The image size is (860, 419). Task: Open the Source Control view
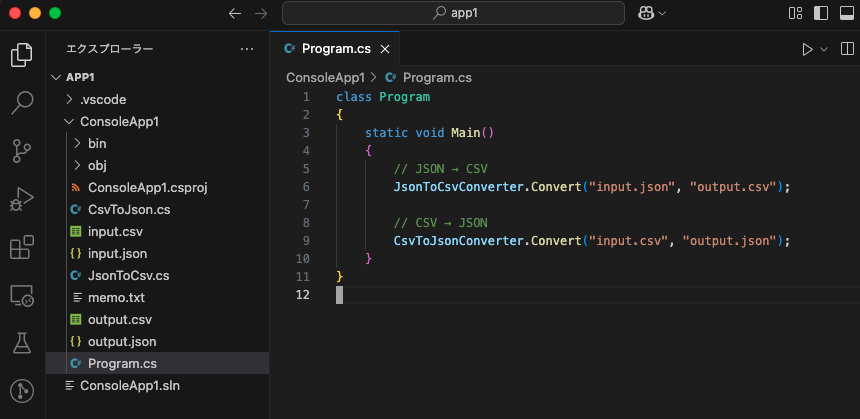(x=22, y=150)
